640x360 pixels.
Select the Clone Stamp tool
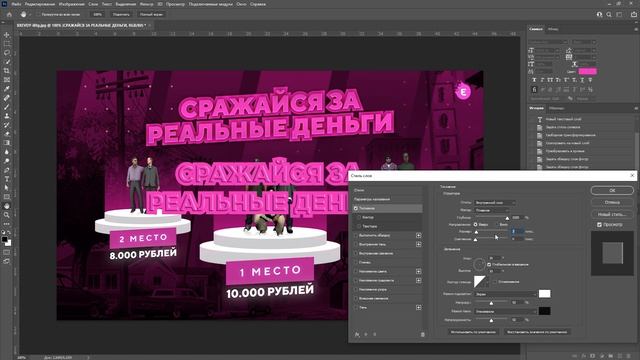(x=7, y=116)
